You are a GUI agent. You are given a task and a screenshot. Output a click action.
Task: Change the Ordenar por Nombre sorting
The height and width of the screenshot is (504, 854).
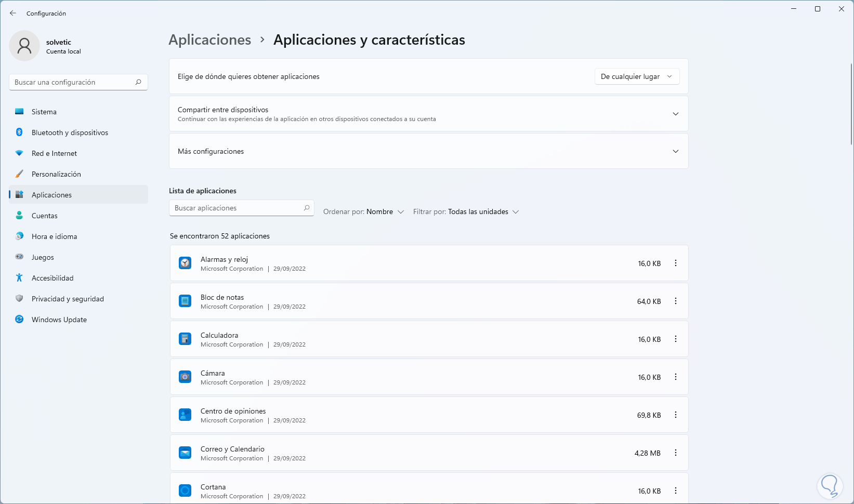point(363,211)
